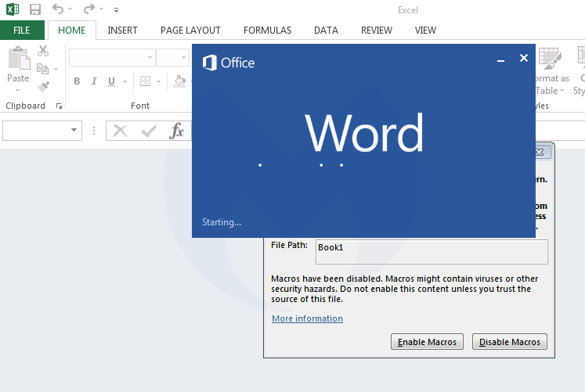The image size is (585, 392).
Task: Click the Format as Table icon
Action: (550, 59)
